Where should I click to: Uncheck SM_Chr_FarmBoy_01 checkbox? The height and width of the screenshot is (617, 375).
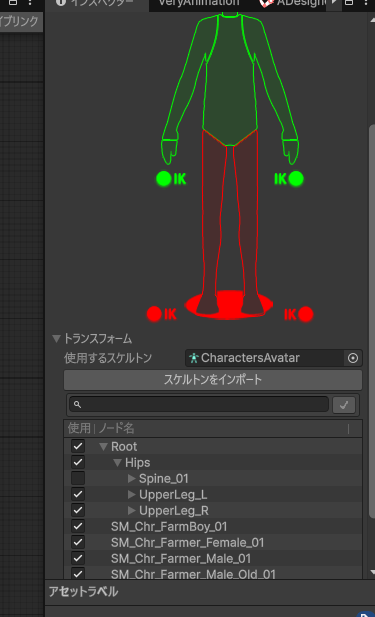78,526
